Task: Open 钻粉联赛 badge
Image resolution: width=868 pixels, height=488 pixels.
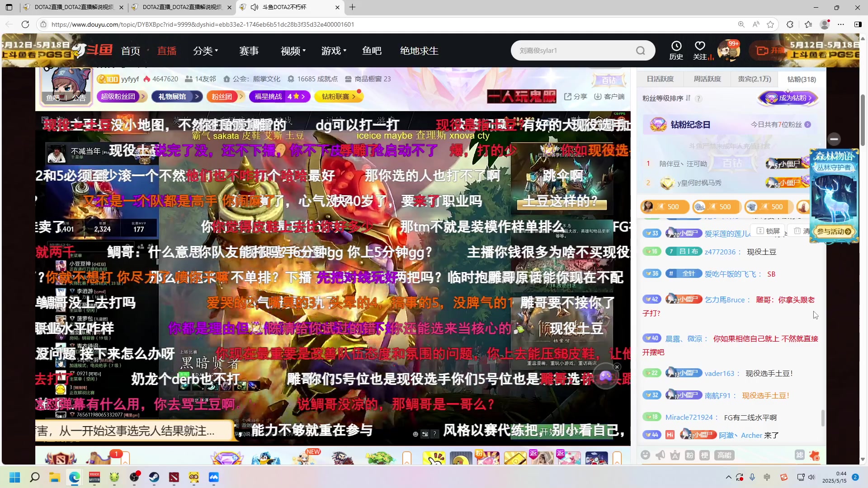Action: point(338,96)
